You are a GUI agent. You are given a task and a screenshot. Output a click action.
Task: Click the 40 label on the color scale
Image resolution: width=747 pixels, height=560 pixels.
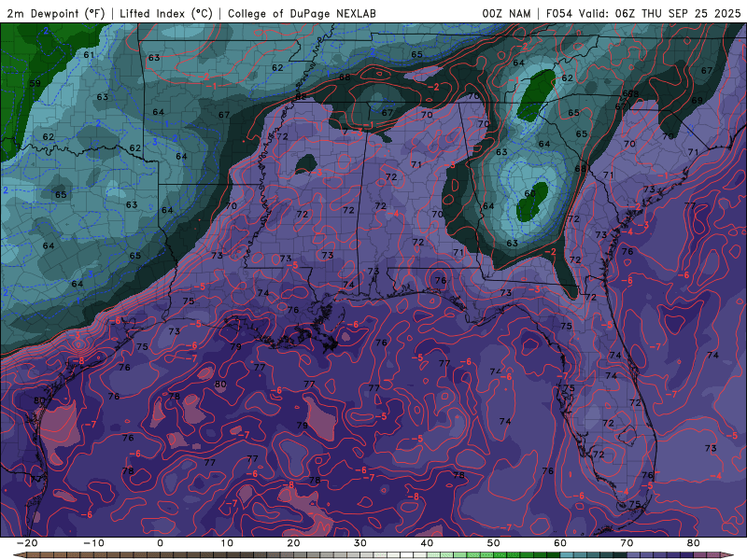(x=427, y=543)
